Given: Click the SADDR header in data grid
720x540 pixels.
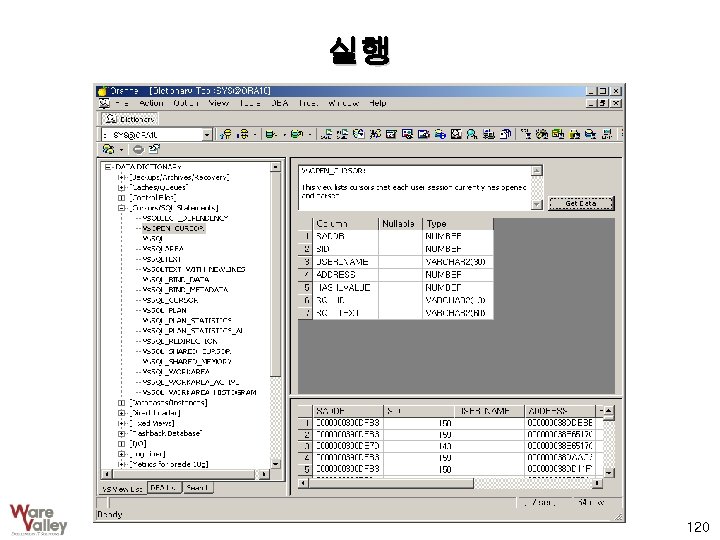Looking at the screenshot, I should click(x=348, y=411).
